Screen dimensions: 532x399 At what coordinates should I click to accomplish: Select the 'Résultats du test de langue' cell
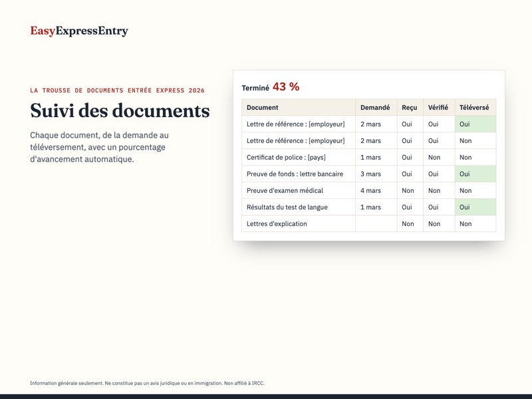(x=299, y=207)
